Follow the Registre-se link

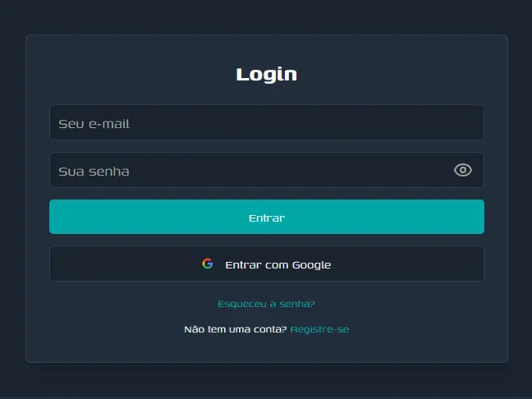(x=319, y=329)
